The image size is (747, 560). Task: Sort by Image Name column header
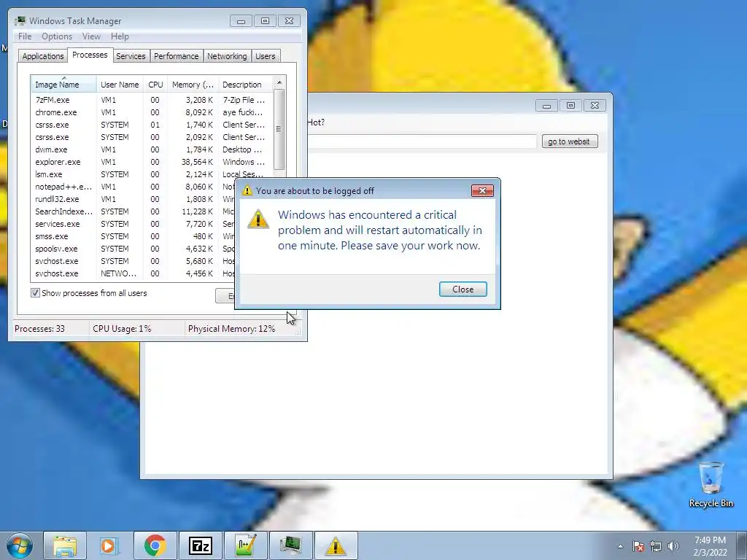click(x=64, y=85)
